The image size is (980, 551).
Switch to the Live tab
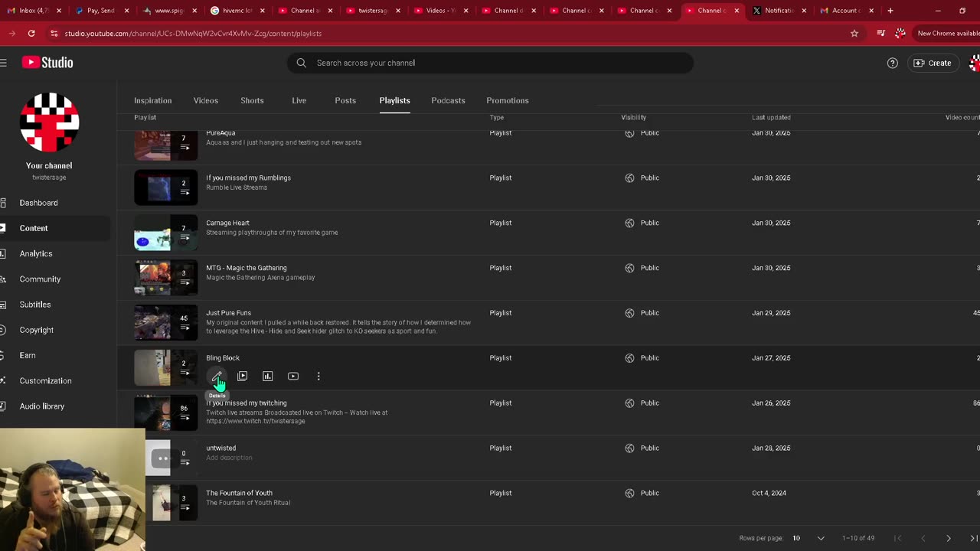(299, 100)
